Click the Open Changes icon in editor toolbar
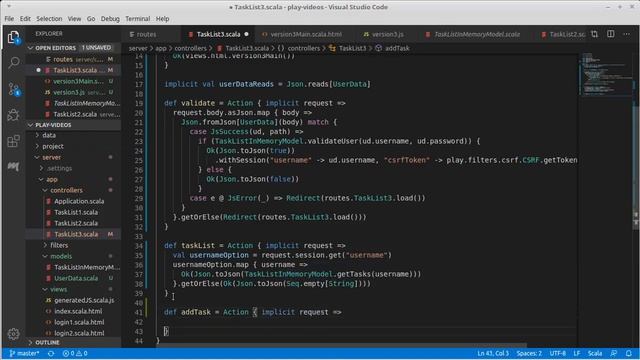Image resolution: width=640 pixels, height=360 pixels. [594, 34]
